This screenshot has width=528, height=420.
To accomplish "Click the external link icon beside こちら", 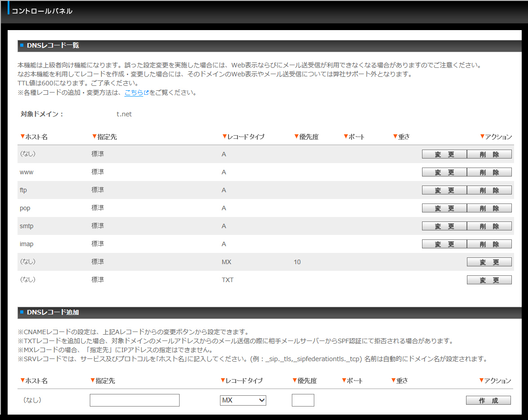I will [146, 93].
